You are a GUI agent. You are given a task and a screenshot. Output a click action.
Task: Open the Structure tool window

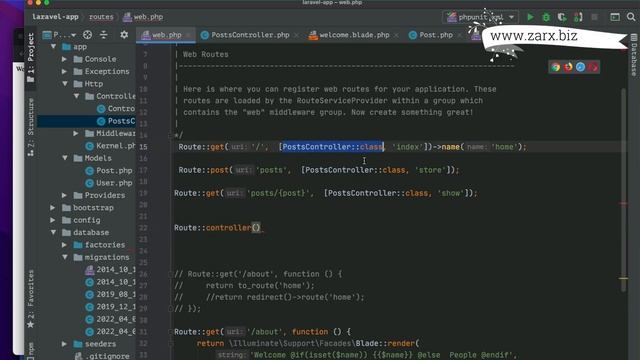tap(31, 127)
